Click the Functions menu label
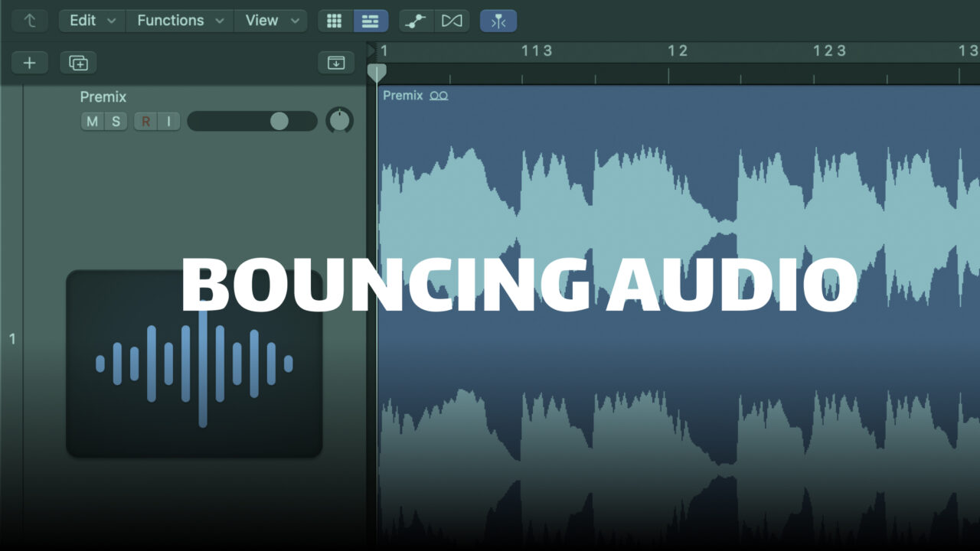The image size is (980, 551). [x=170, y=21]
